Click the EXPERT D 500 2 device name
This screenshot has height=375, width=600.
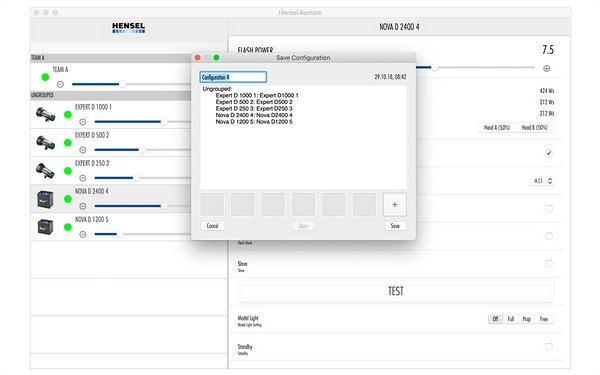tap(92, 135)
